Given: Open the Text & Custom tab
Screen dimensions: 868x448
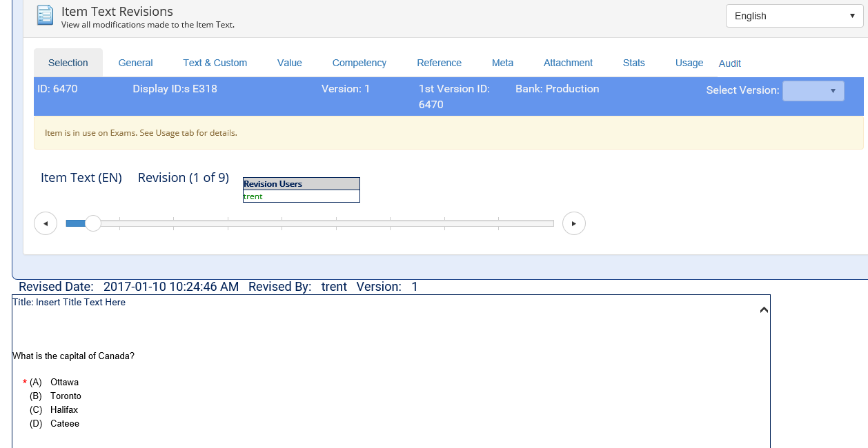Looking at the screenshot, I should [215, 63].
